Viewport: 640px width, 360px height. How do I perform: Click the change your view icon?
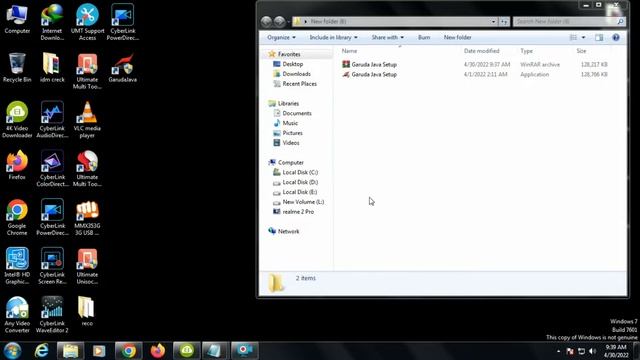(x=573, y=38)
